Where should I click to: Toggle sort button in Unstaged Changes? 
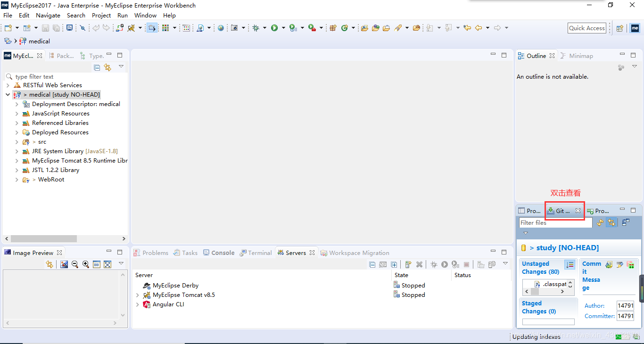tap(570, 265)
